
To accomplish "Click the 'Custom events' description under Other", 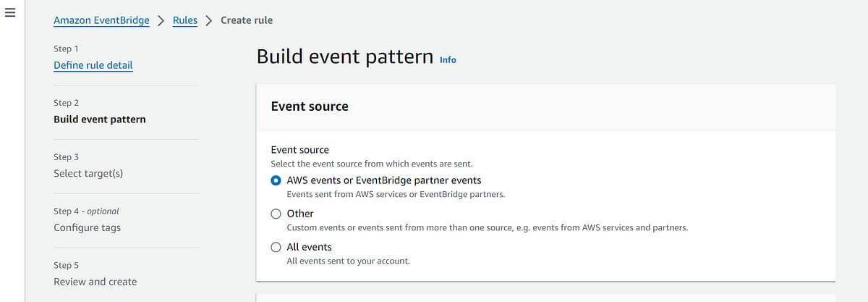I will coord(486,228).
